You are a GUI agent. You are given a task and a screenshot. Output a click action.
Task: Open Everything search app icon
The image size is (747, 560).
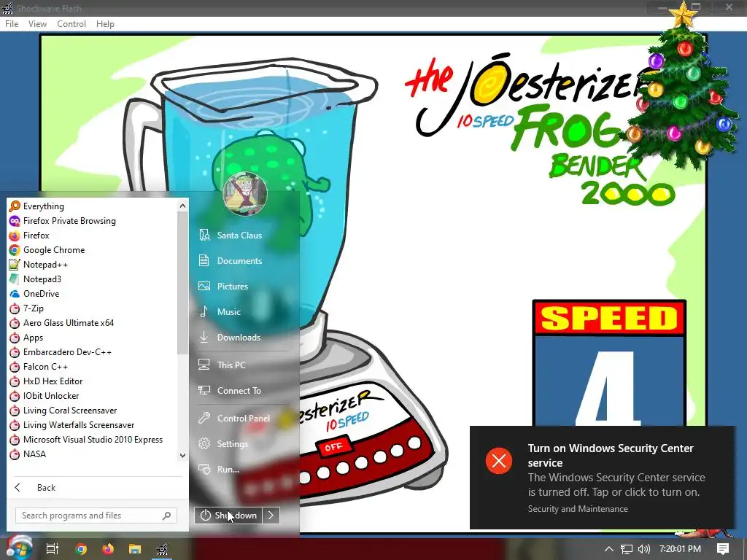point(15,206)
